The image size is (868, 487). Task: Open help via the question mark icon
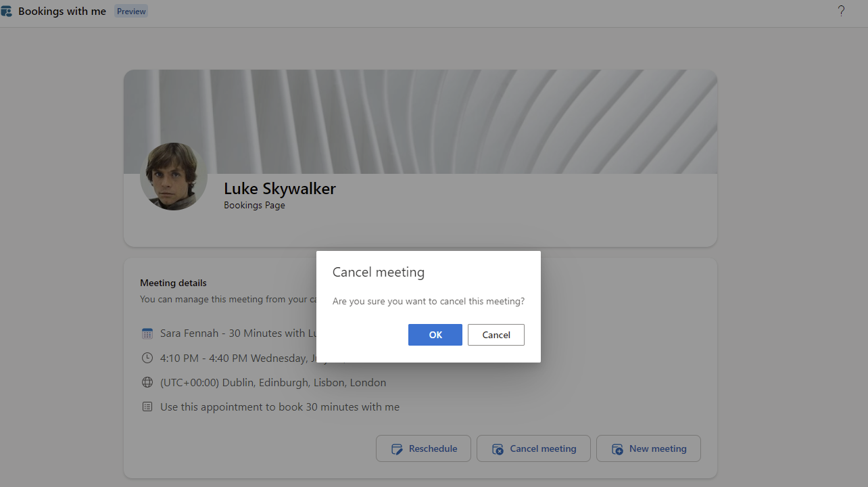841,11
